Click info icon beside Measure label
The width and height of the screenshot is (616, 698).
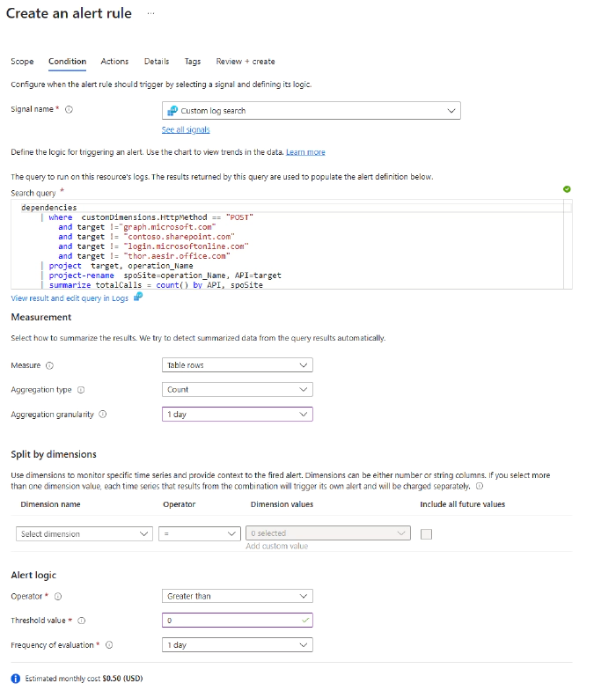click(49, 365)
